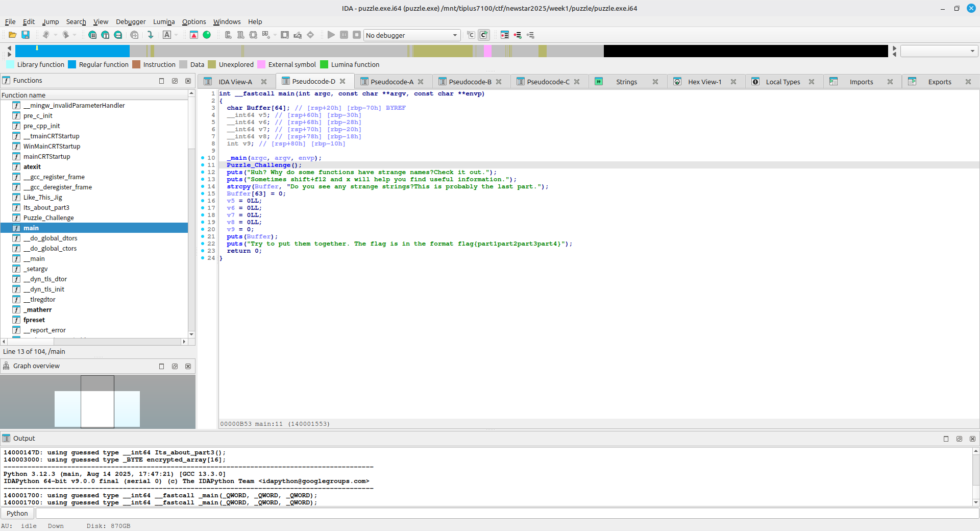The image size is (980, 531).
Task: Open the Lumina menu
Action: (x=163, y=21)
